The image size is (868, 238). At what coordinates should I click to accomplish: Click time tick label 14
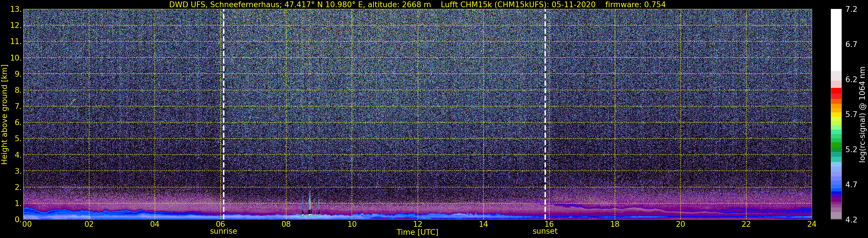tap(483, 224)
